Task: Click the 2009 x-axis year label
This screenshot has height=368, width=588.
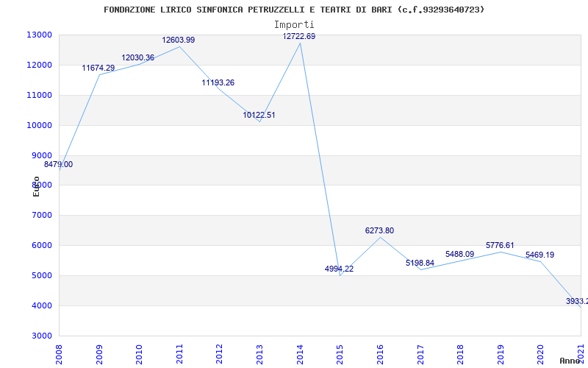Action: (99, 355)
